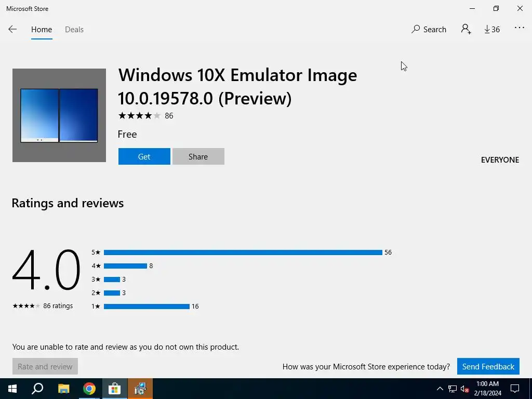The image size is (532, 399).
Task: Click the Microsoft Store taskbar icon
Action: coord(115,389)
